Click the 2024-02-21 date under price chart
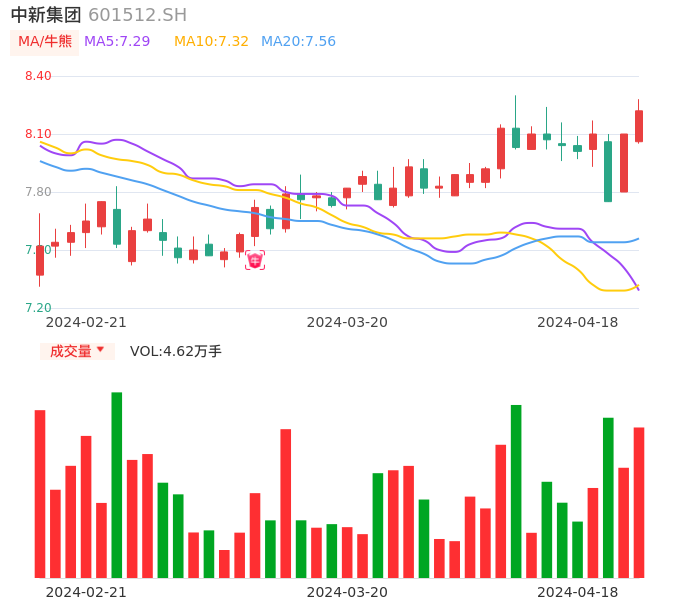 coord(86,322)
